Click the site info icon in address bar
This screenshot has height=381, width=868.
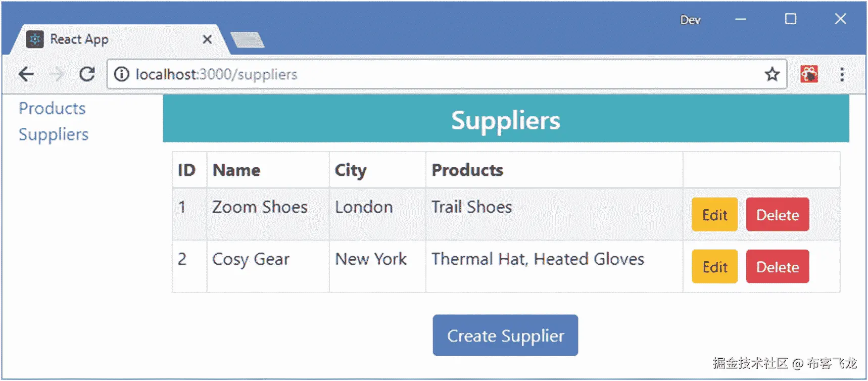coord(121,74)
